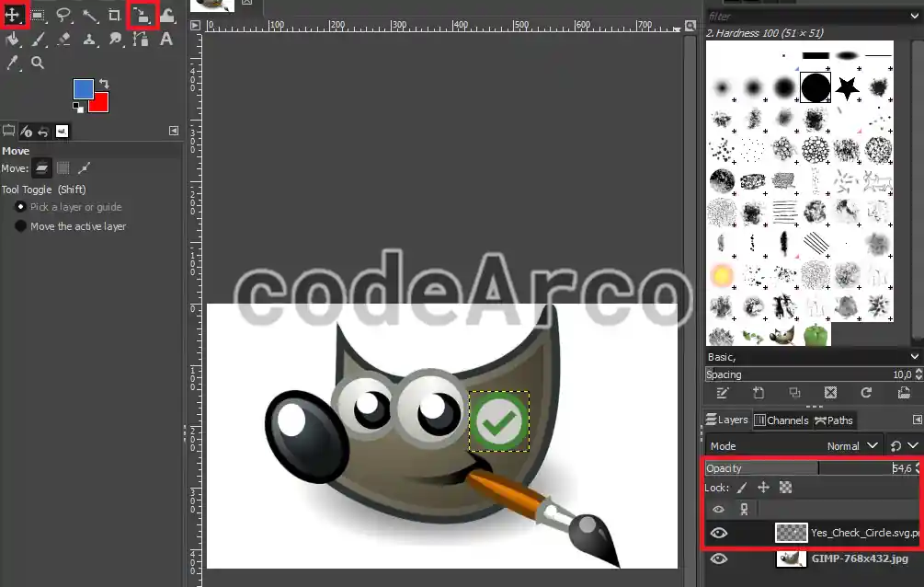924x587 pixels.
Task: Open the Undo History tab
Action: (43, 131)
